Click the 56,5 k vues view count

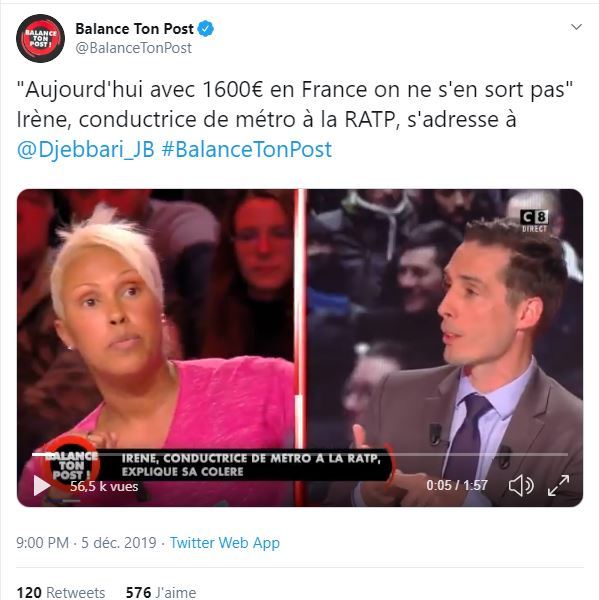pyautogui.click(x=104, y=486)
